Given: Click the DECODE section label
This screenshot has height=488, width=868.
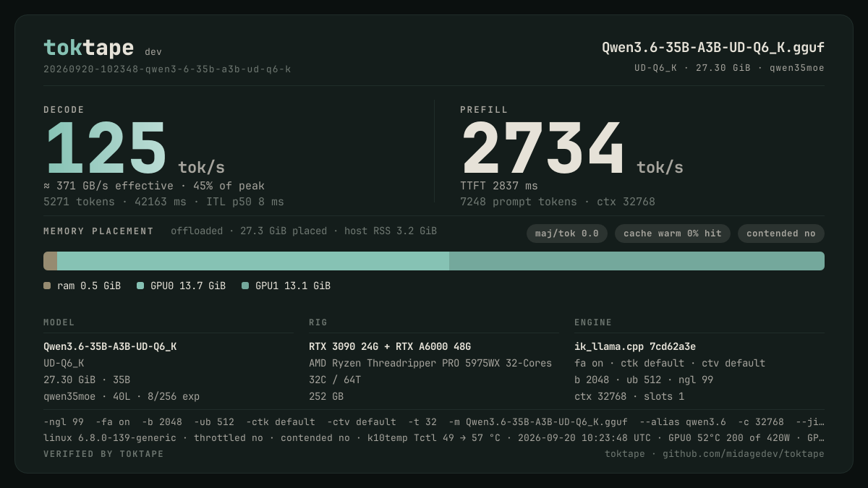Looking at the screenshot, I should pyautogui.click(x=64, y=110).
